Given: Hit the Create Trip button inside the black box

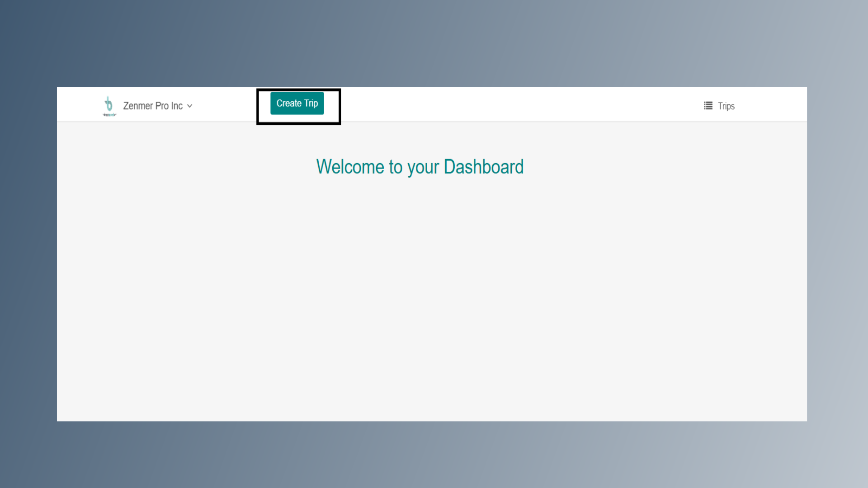Looking at the screenshot, I should point(297,103).
